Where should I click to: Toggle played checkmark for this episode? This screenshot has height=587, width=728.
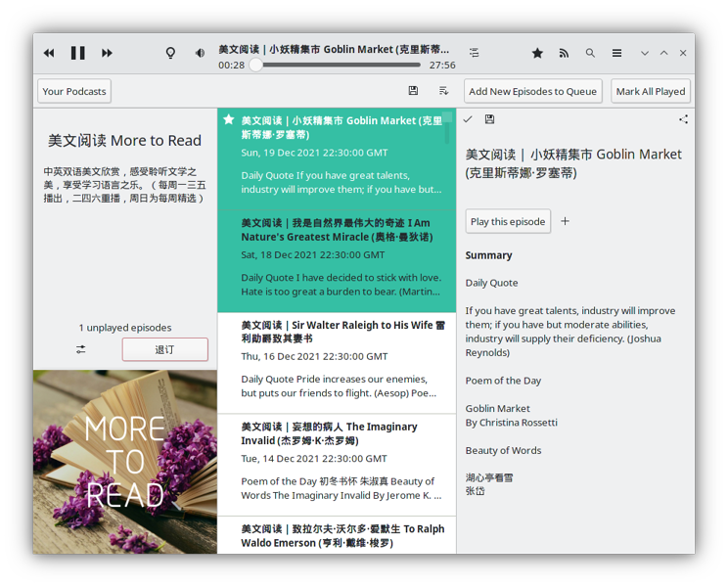(x=468, y=119)
